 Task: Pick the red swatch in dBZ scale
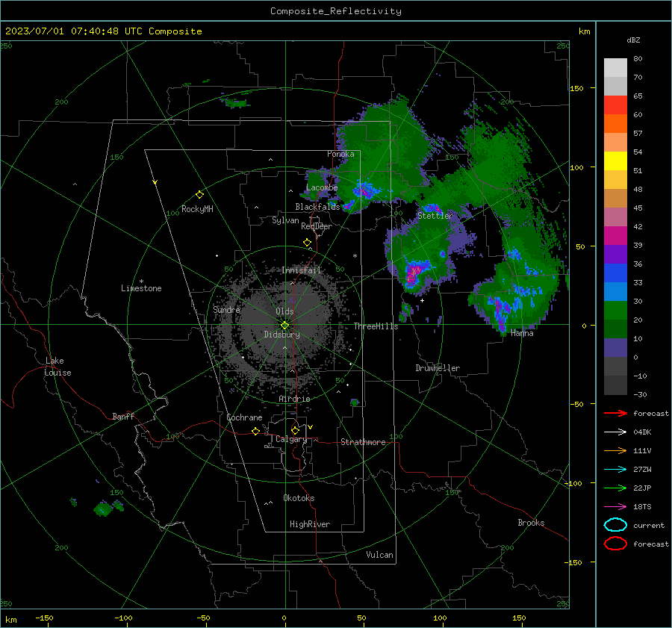point(615,105)
